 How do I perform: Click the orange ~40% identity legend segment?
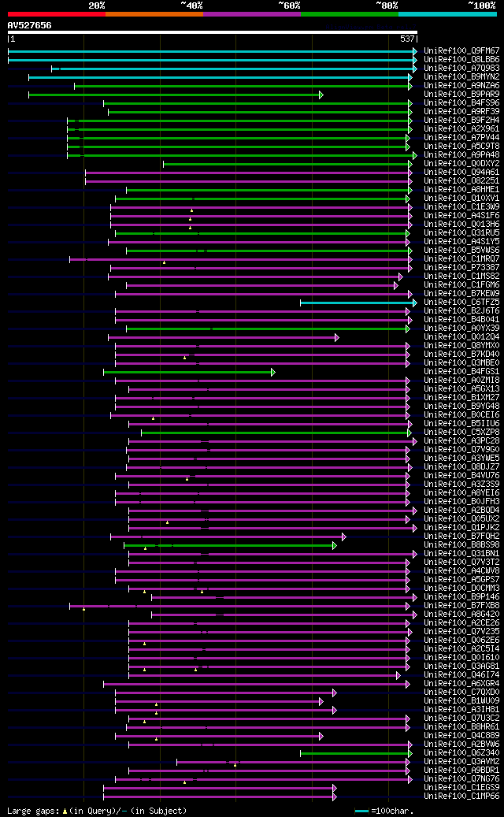(154, 14)
